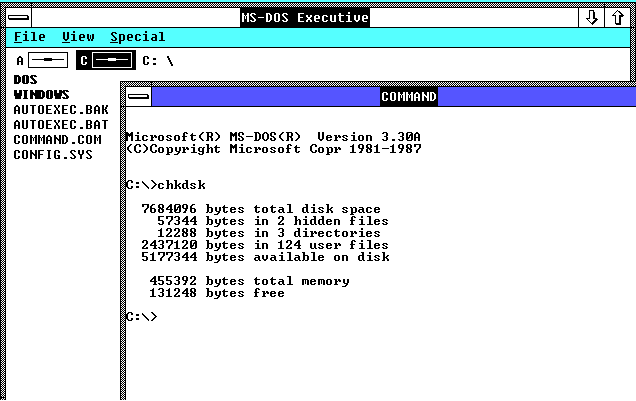
Task: Click '131248 bytes free' line
Action: pos(217,293)
